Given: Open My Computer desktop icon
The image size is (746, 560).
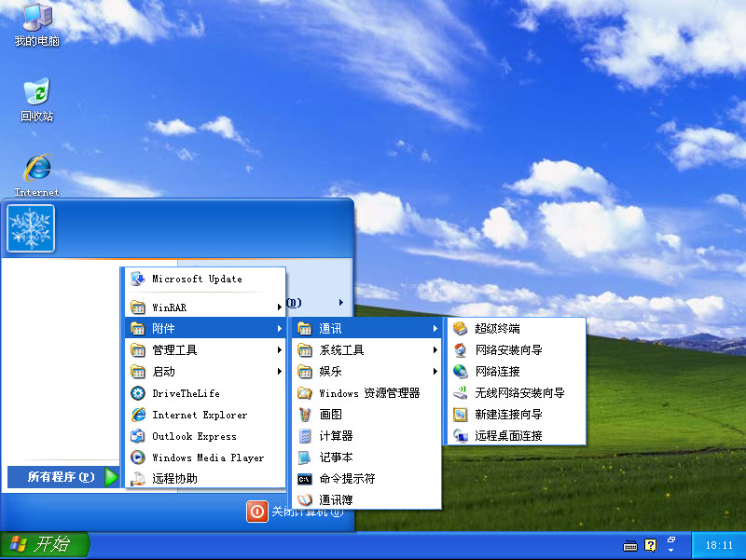Looking at the screenshot, I should click(x=36, y=24).
